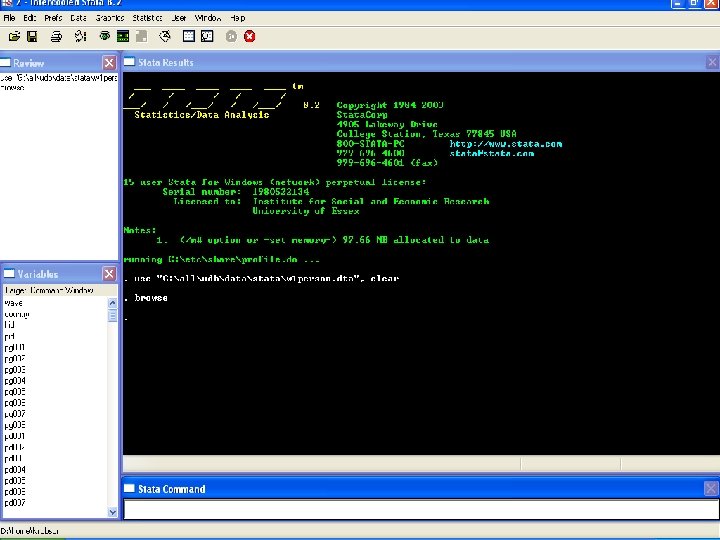Select the 'pd004' variable
Screen dimensions: 720x540
tap(14, 470)
